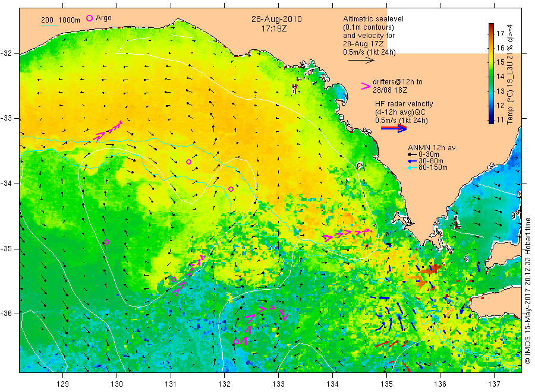The width and height of the screenshot is (535, 392).
Task: Click the 129 longitude axis label
Action: 63,384
